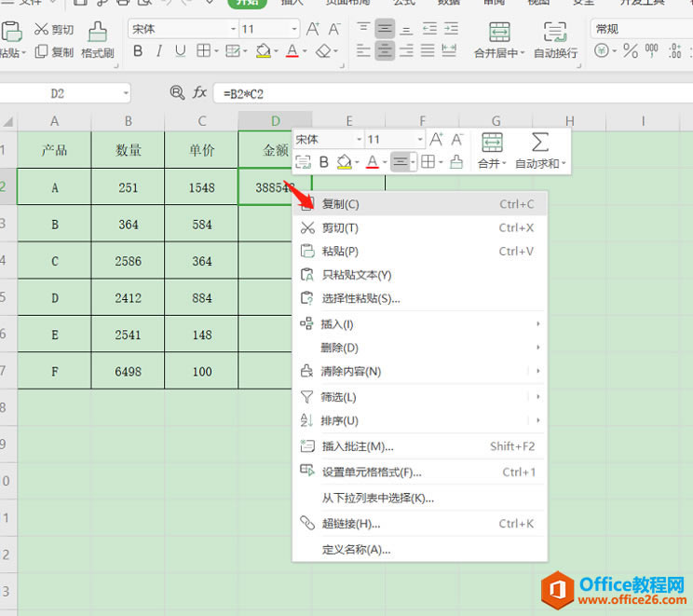
Task: Increase font size with ribbon A+ icon
Action: (313, 29)
